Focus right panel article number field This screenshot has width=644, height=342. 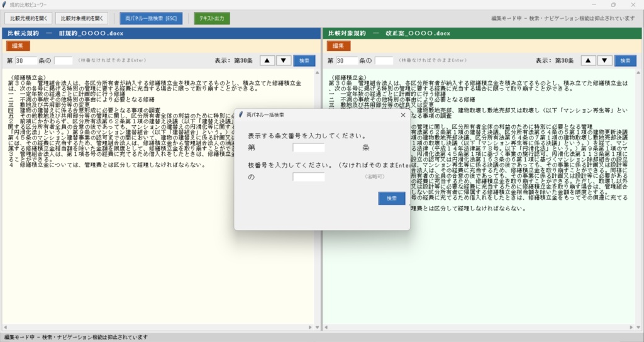347,61
